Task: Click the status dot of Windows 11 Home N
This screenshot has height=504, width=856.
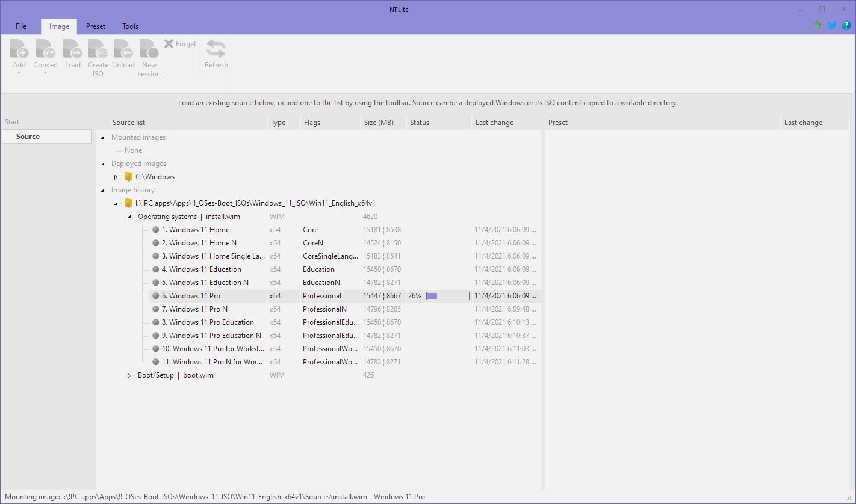Action: 156,243
